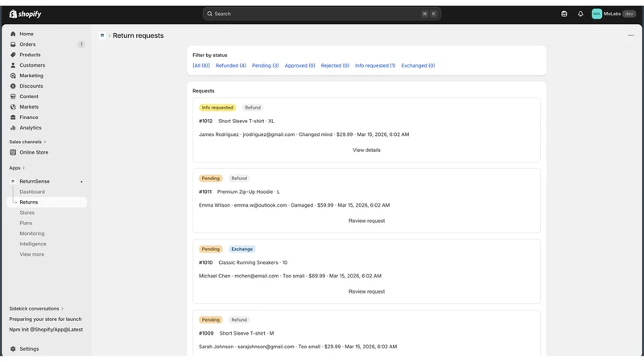Click the ReturnSense app icon
This screenshot has height=362, width=644.
click(x=13, y=182)
